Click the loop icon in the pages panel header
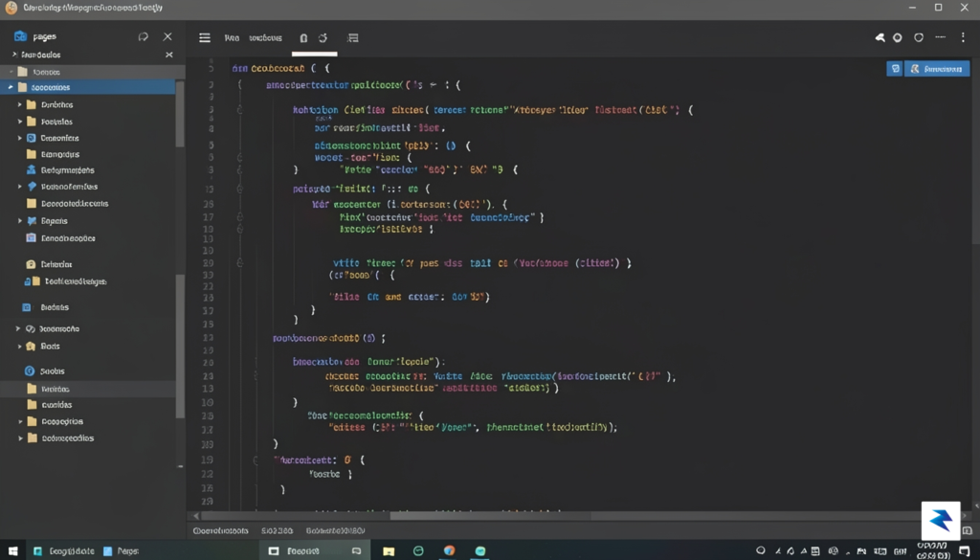The height and width of the screenshot is (560, 980). click(144, 37)
